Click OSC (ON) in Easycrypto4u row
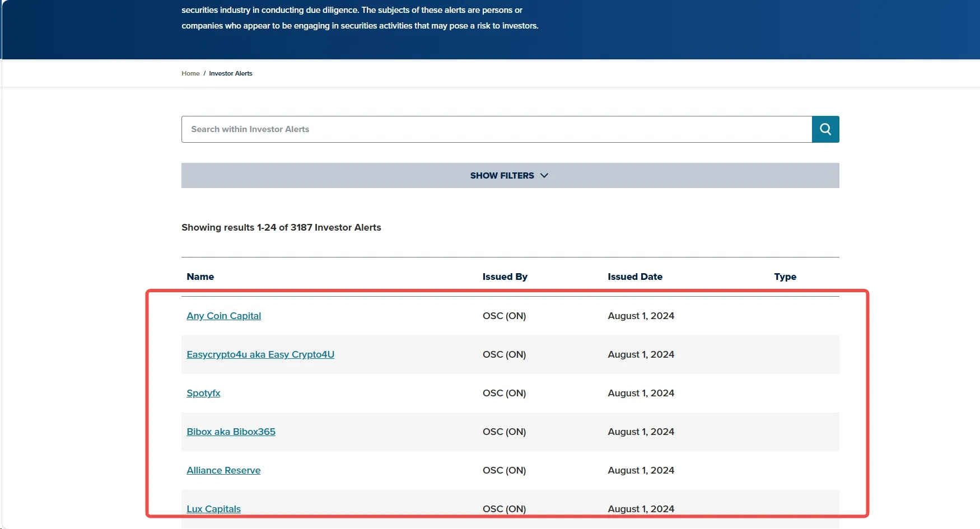This screenshot has height=529, width=980. (505, 354)
